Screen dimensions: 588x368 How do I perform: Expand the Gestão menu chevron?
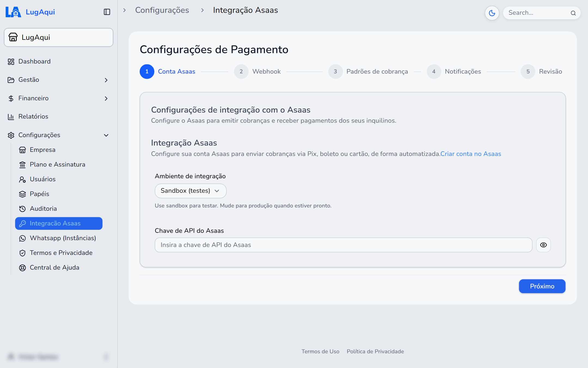click(106, 80)
